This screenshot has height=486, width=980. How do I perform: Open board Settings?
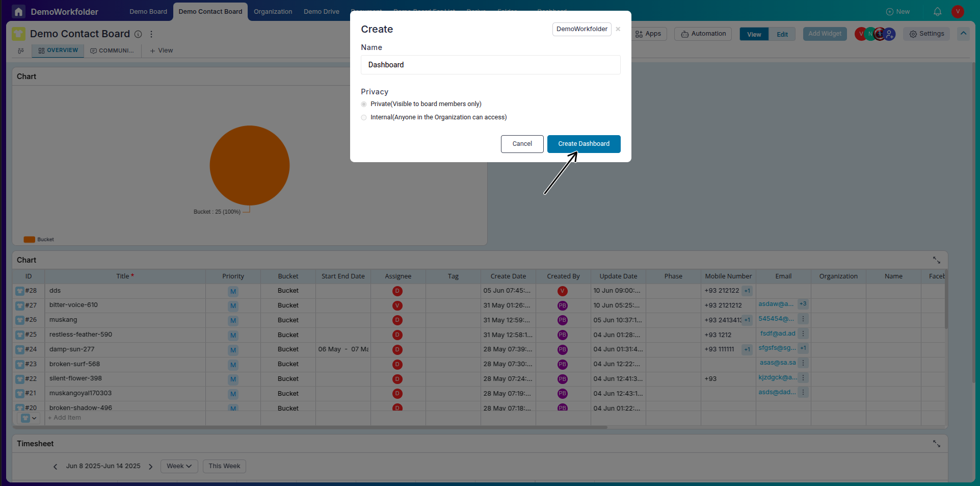tap(926, 34)
